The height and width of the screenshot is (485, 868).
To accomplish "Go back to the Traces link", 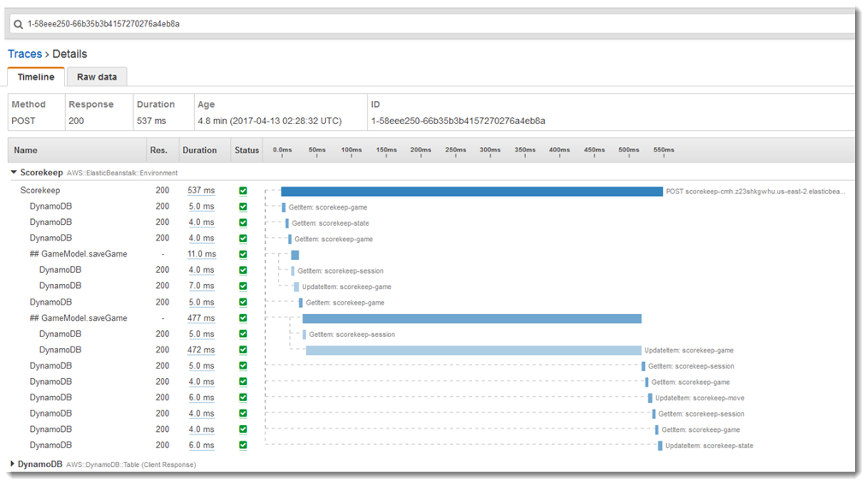I will coord(25,54).
